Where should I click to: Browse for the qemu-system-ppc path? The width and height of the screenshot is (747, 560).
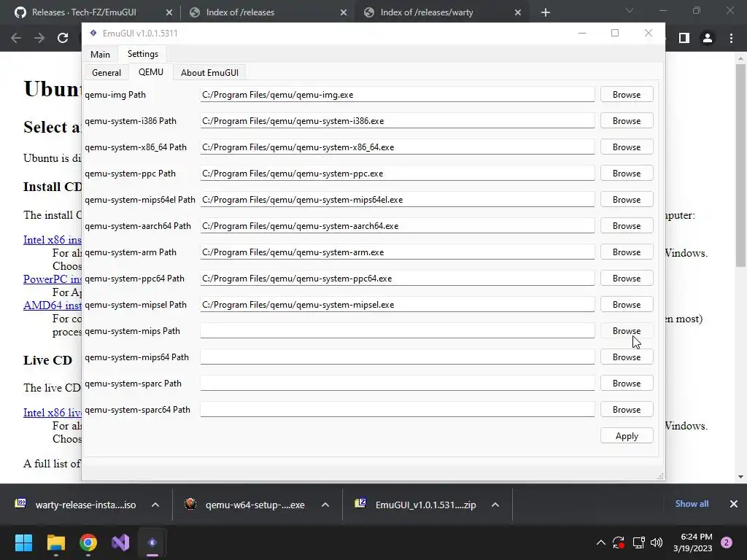[x=627, y=174]
